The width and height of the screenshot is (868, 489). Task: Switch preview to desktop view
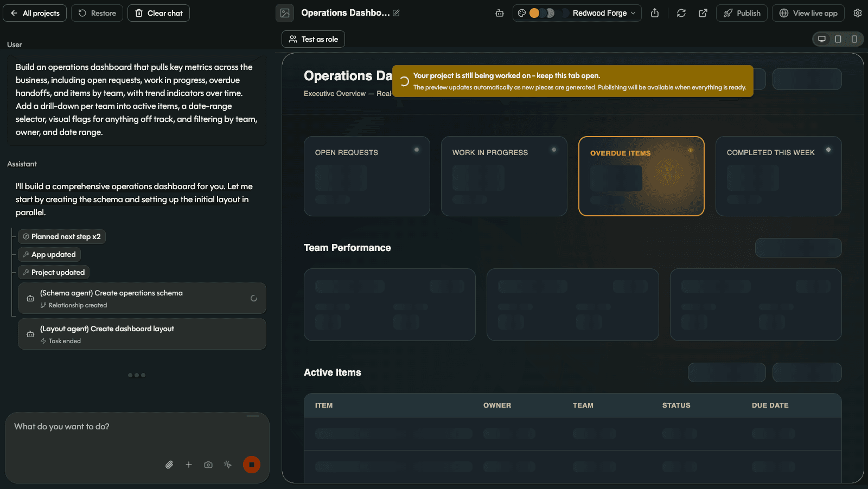(822, 39)
